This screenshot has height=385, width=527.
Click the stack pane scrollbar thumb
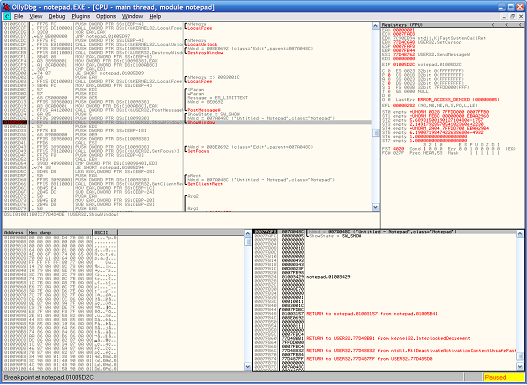coord(520,356)
